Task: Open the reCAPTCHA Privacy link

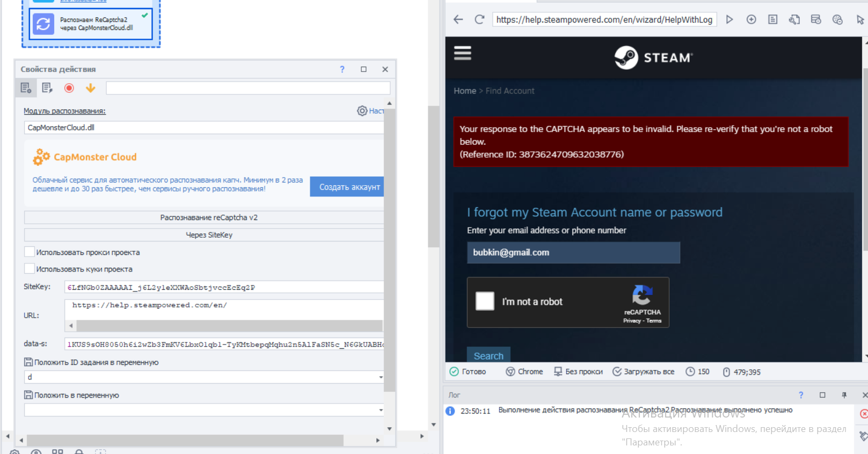Action: [632, 320]
